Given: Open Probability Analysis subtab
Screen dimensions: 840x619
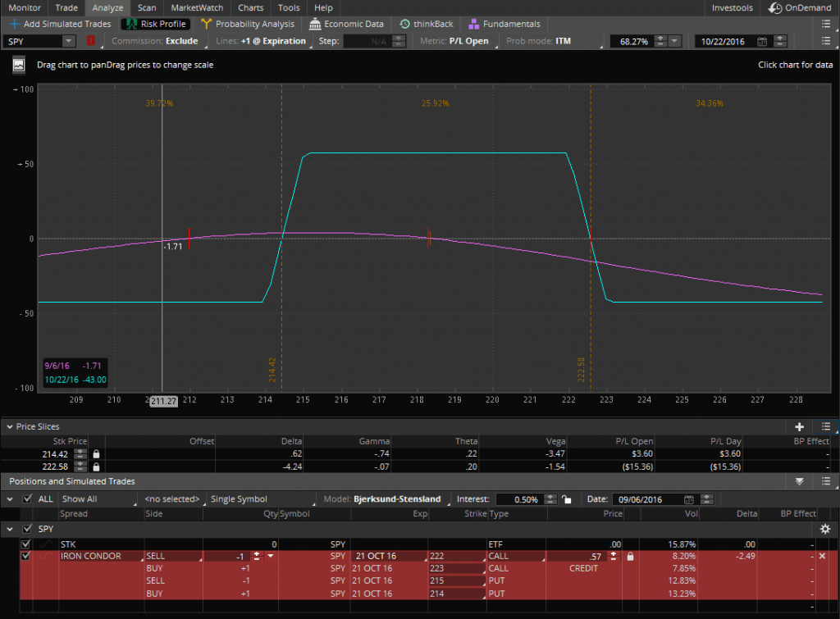Looking at the screenshot, I should coord(248,24).
